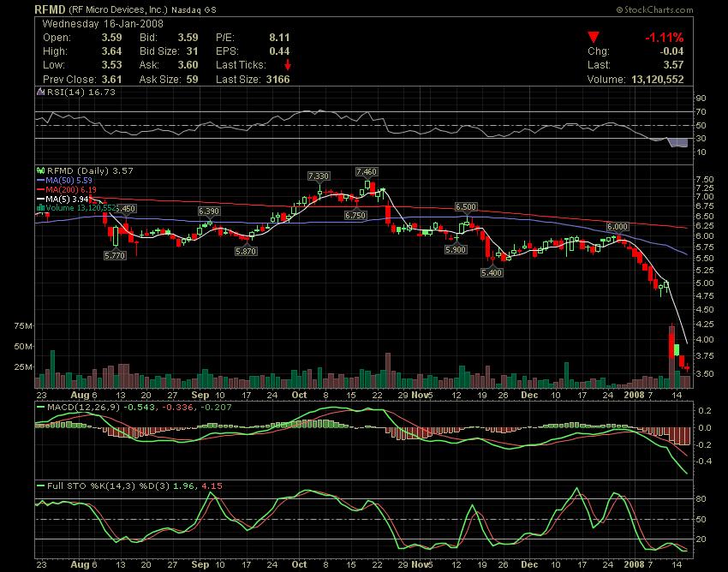Click the MA(50) 5.59 legend text

pos(69,180)
